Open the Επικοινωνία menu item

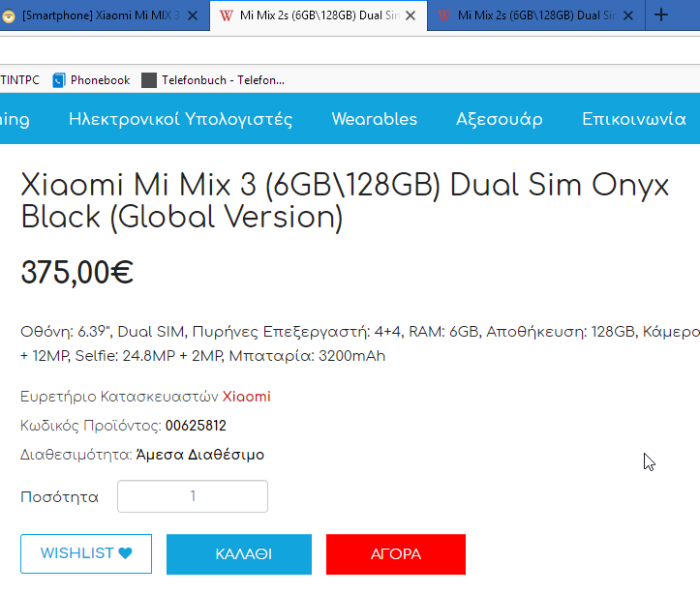click(634, 119)
